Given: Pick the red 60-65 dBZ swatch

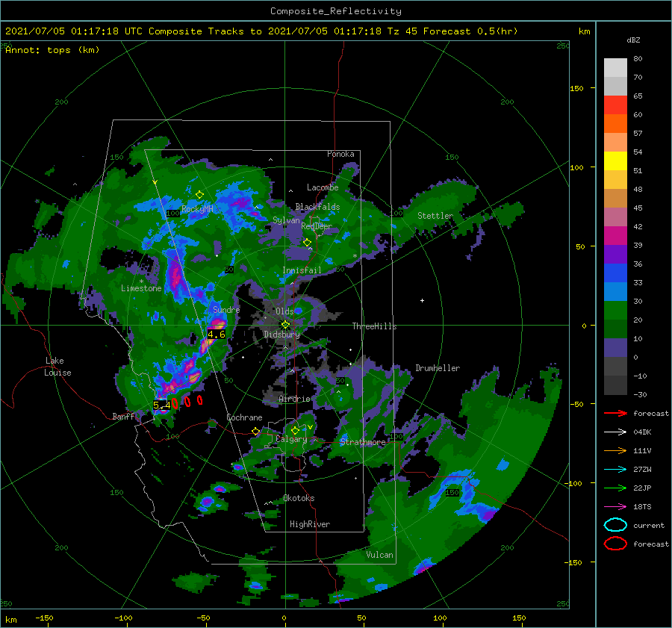Looking at the screenshot, I should tap(615, 105).
